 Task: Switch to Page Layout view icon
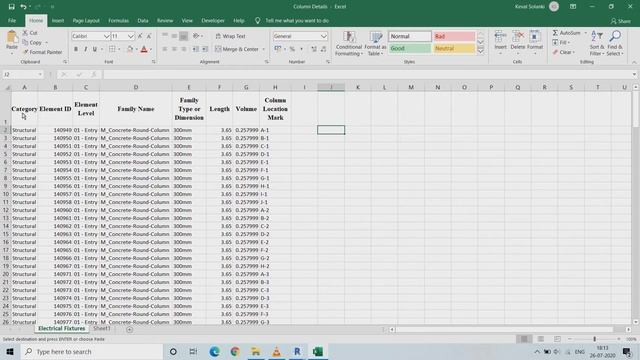(540, 339)
